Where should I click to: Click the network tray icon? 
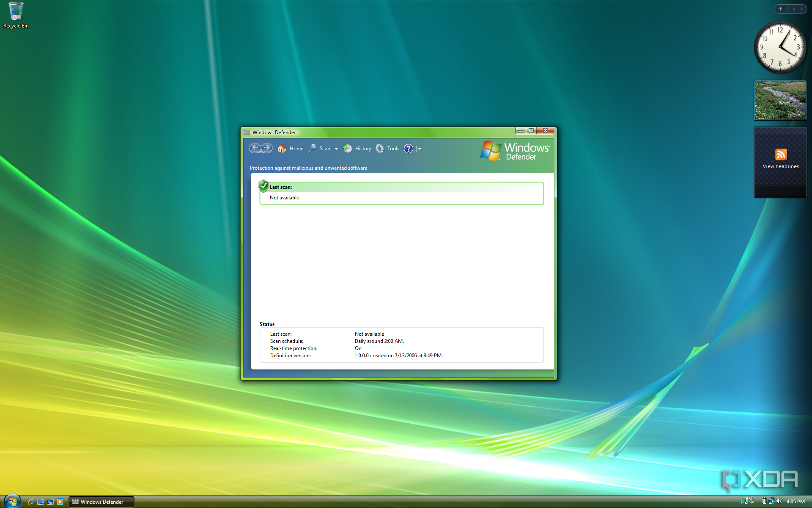771,501
